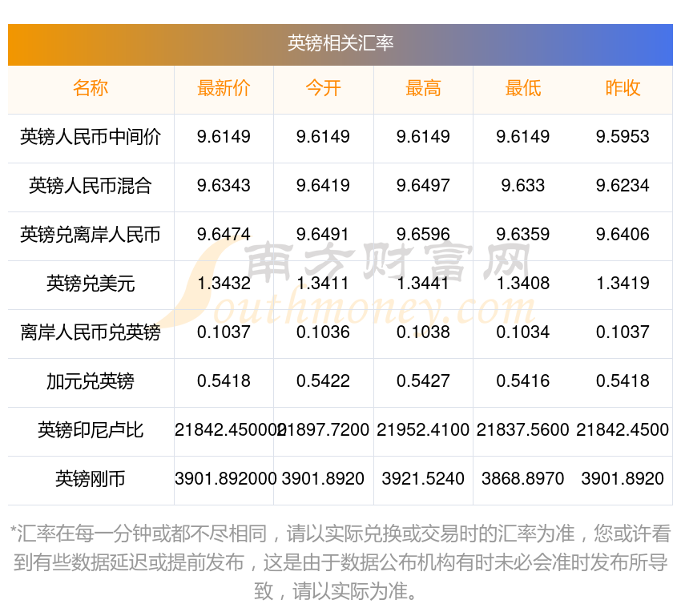Viewport: 681px width, 616px height.
Task: Select the 最新价 column header
Action: point(224,89)
